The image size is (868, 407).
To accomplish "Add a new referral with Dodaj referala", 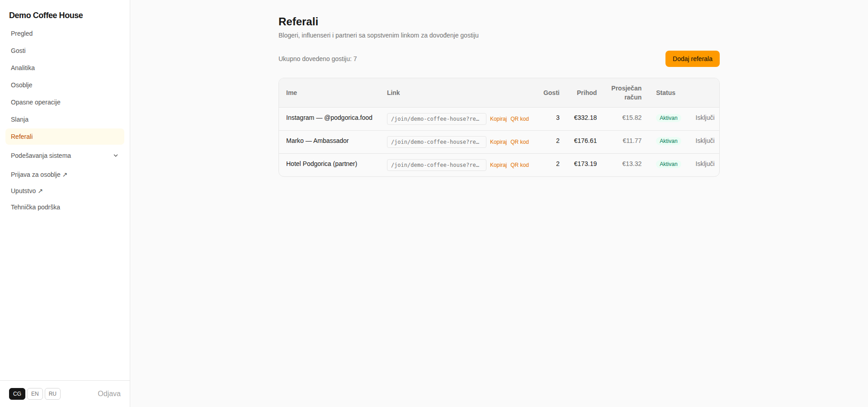I will 692,59.
